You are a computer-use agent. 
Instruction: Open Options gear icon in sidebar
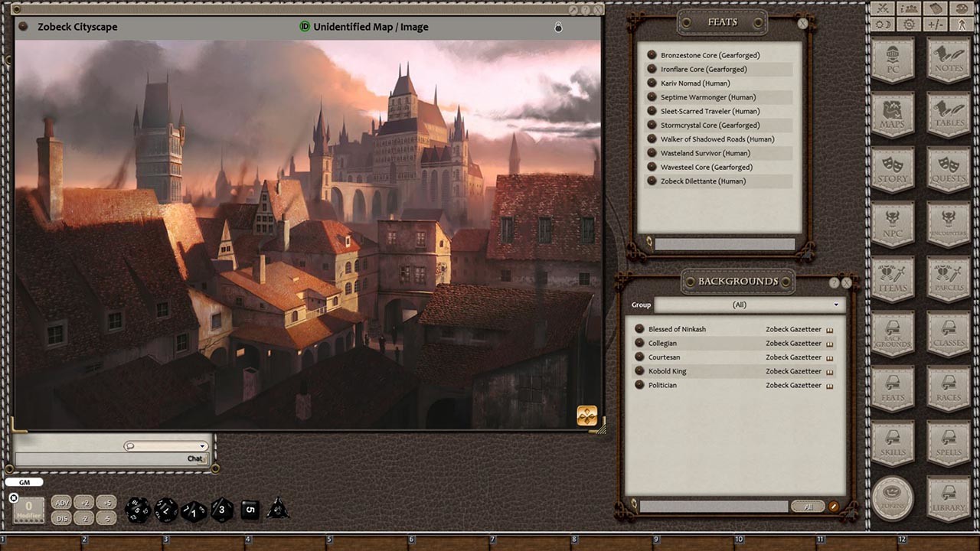click(909, 24)
